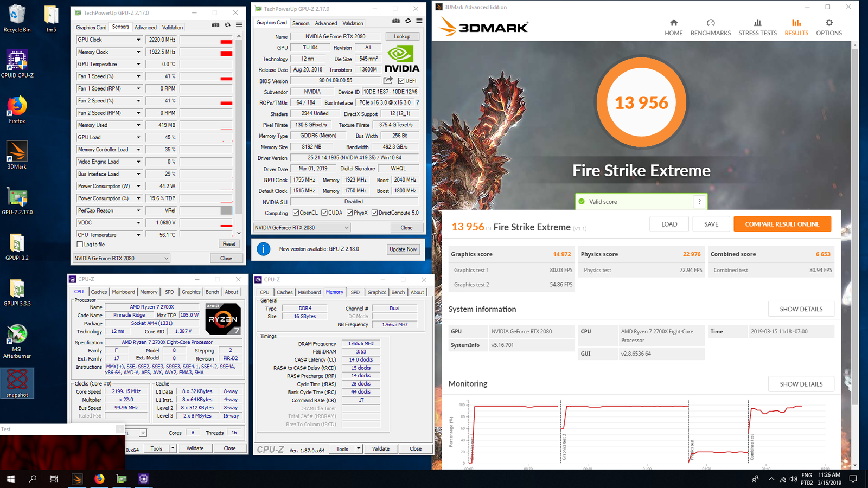
Task: Switch to the SPD tab in CPU-Z Memory window
Action: click(355, 292)
